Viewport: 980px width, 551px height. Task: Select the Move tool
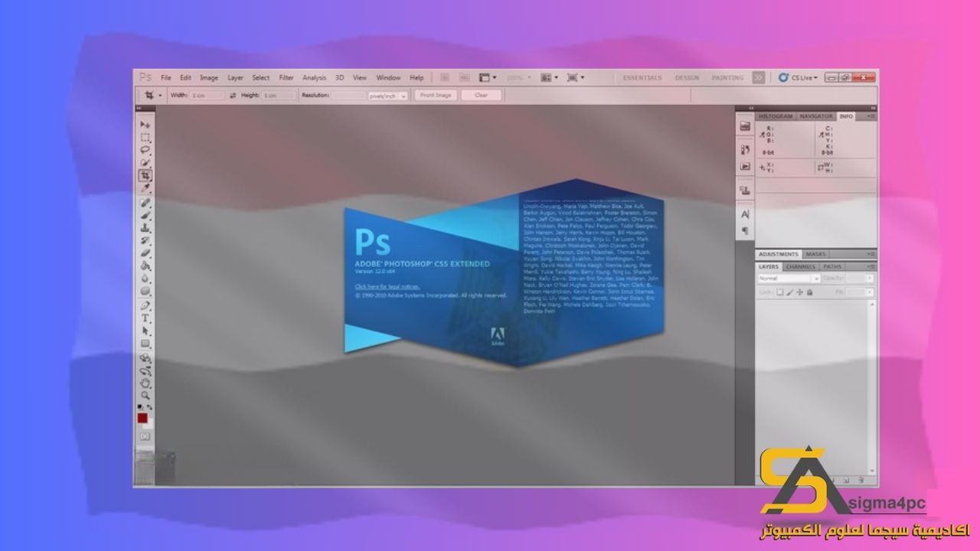(x=145, y=123)
